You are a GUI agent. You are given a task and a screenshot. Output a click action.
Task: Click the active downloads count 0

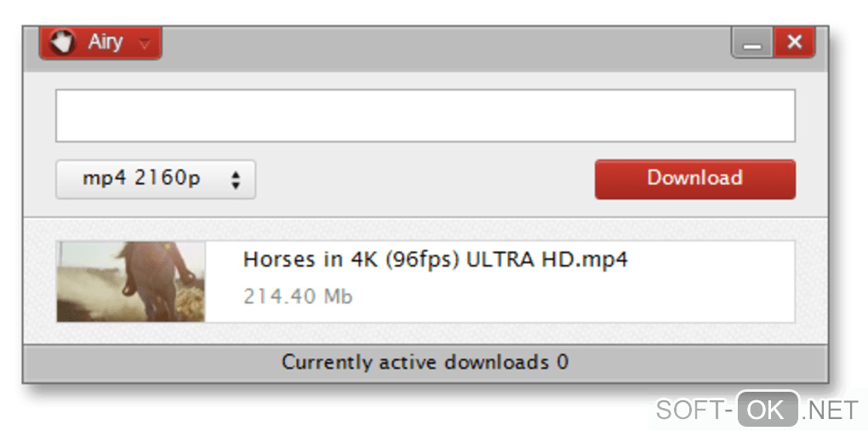tap(562, 363)
